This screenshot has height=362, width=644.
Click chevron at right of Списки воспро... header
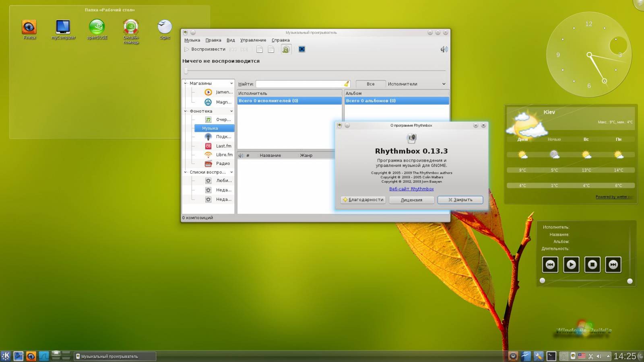click(231, 172)
